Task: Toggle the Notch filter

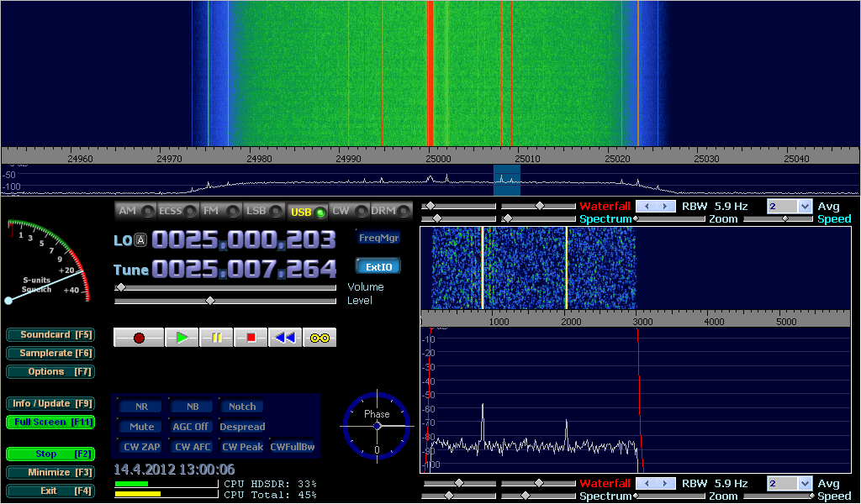Action: [242, 407]
